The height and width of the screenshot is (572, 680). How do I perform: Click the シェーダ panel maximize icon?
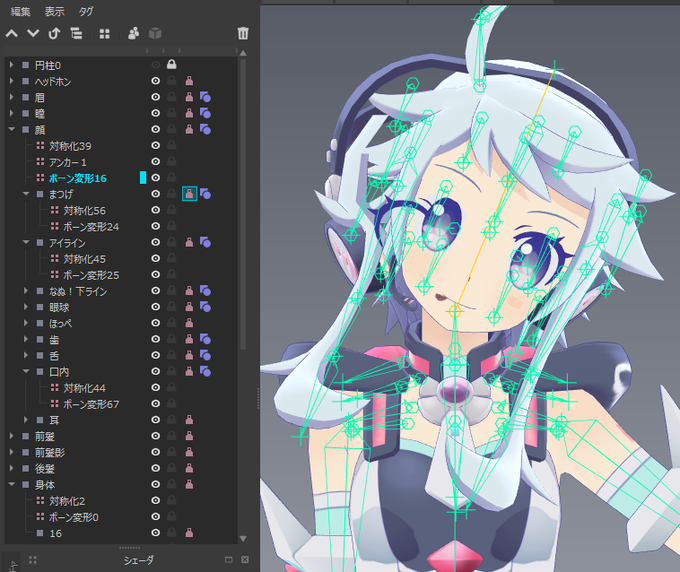pos(229,560)
